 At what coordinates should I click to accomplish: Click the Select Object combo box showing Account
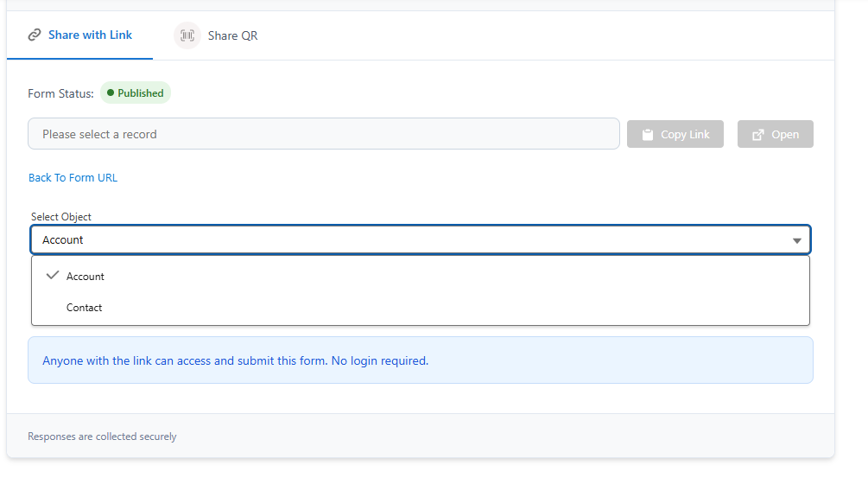421,239
